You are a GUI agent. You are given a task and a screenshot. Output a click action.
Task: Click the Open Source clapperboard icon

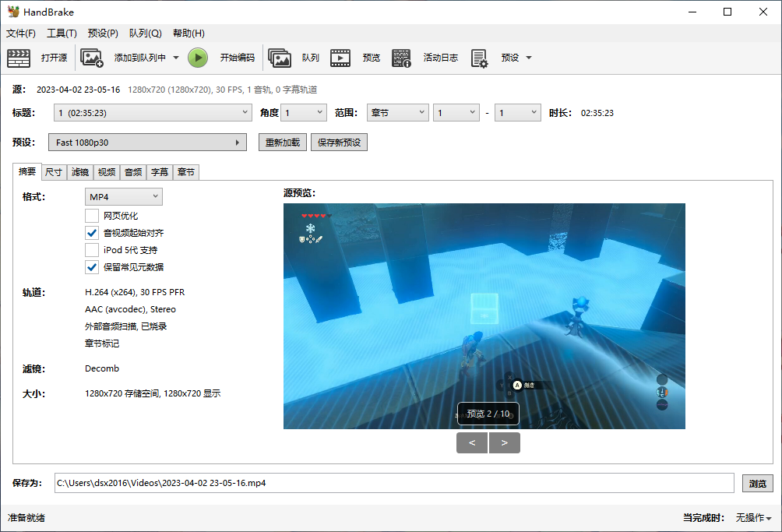click(19, 58)
